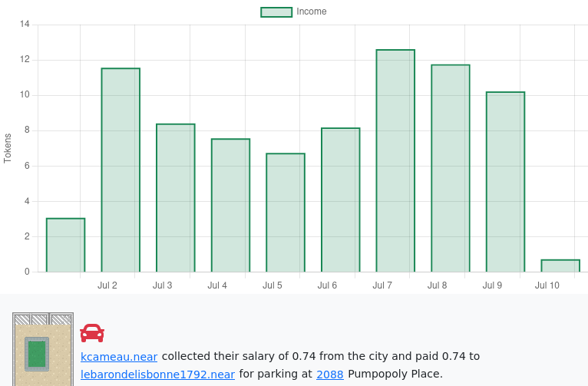Click the Jul 4 axis label
This screenshot has width=588, height=386.
217,285
